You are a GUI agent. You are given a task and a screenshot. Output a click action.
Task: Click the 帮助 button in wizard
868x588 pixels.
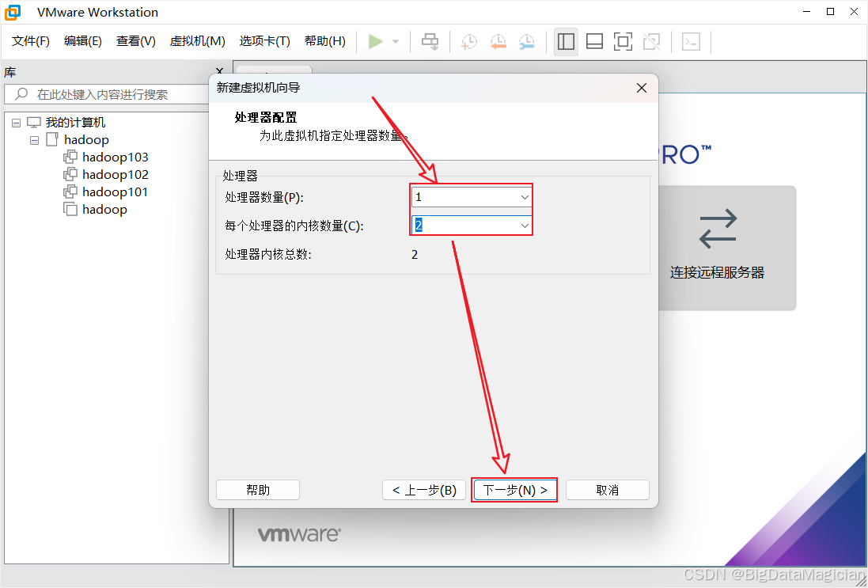click(258, 490)
